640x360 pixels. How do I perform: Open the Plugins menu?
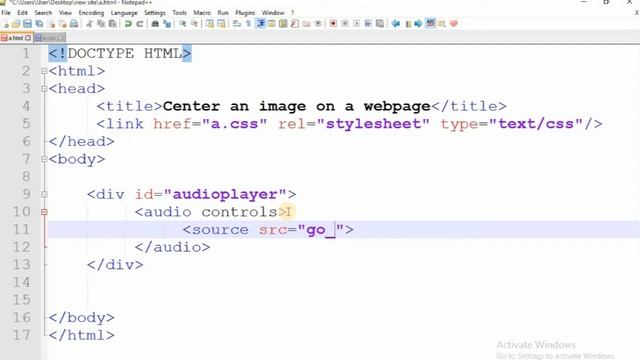[x=245, y=13]
